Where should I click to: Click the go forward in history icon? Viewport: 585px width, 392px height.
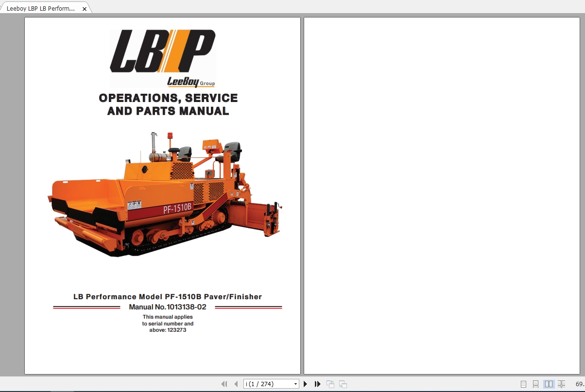(x=343, y=384)
